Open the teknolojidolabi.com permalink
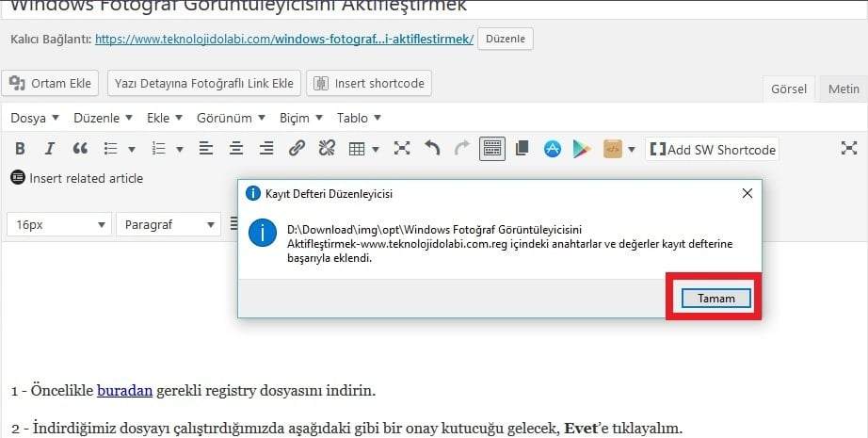 click(x=284, y=40)
